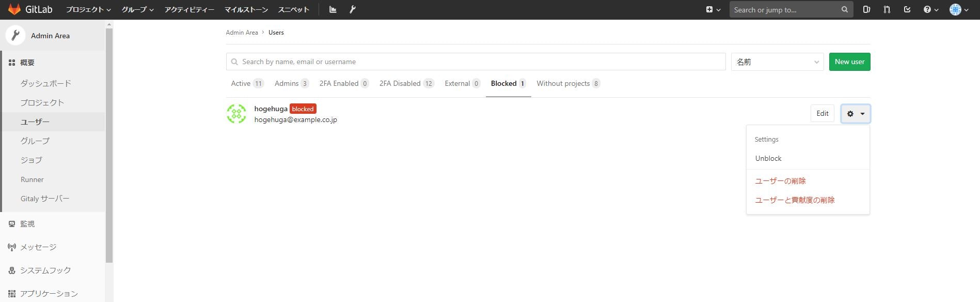Image resolution: width=980 pixels, height=302 pixels.
Task: Click the アプリケーション grid icon
Action: click(12, 293)
